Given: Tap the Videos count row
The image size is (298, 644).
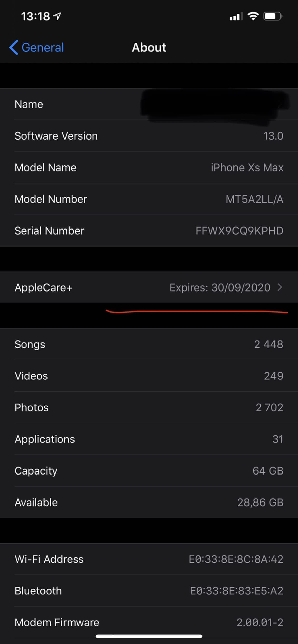Looking at the screenshot, I should coord(149,376).
